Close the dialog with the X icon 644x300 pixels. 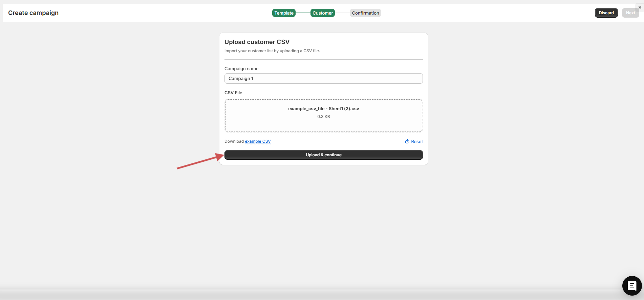click(640, 7)
